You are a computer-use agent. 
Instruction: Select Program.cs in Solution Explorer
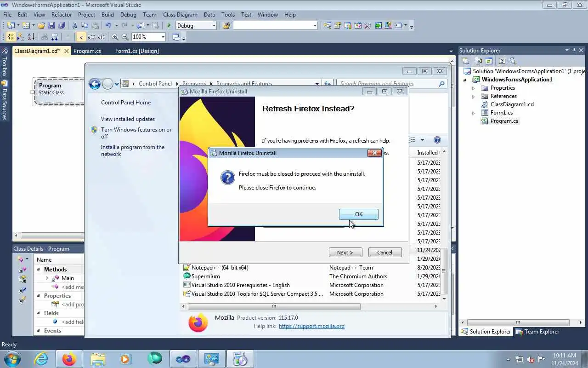click(504, 121)
